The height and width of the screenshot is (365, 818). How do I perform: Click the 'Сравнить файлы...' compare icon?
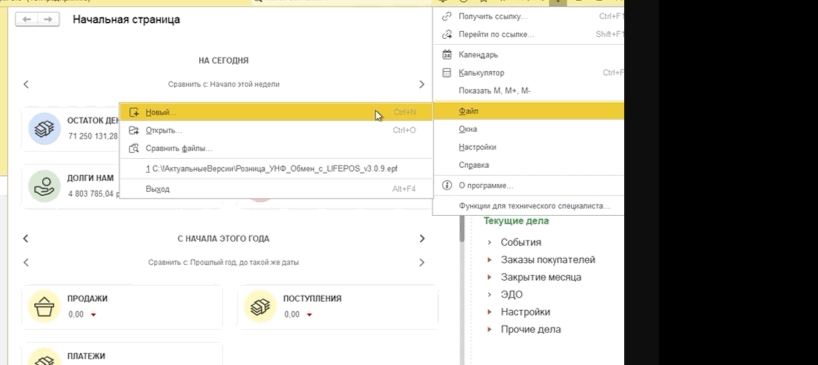(134, 148)
